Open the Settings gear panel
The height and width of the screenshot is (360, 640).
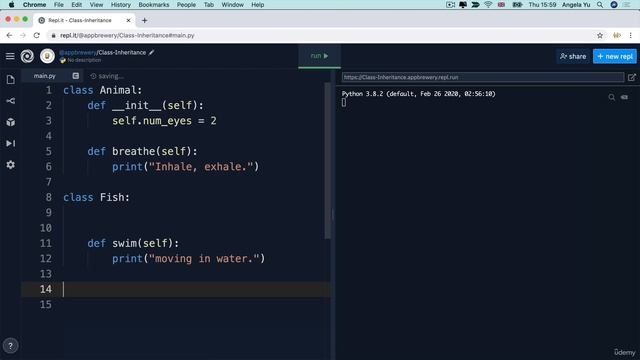[11, 164]
